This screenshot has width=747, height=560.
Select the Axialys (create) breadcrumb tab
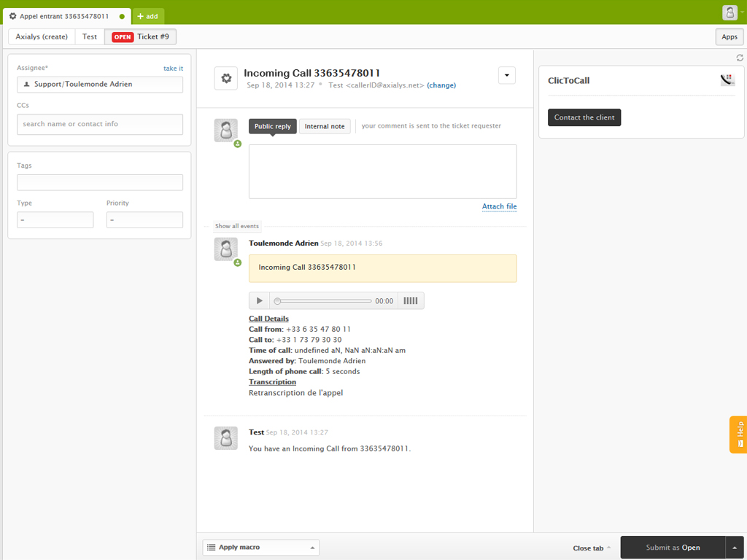(x=42, y=36)
